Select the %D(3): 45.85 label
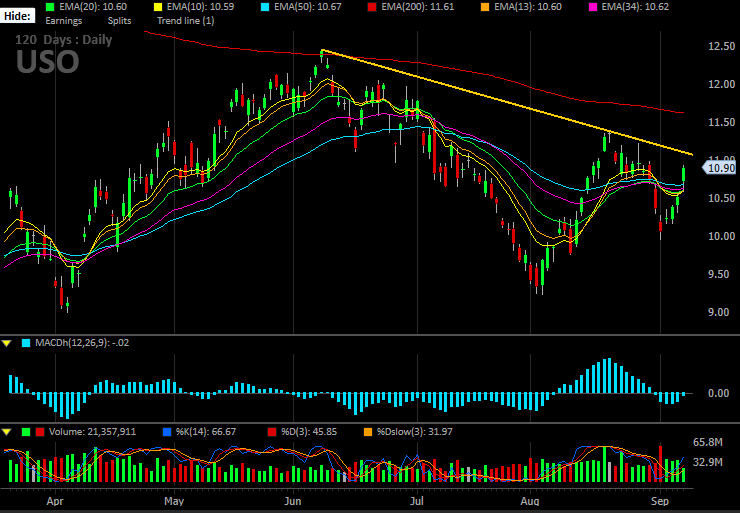Viewport: 740px width, 513px height. point(309,432)
